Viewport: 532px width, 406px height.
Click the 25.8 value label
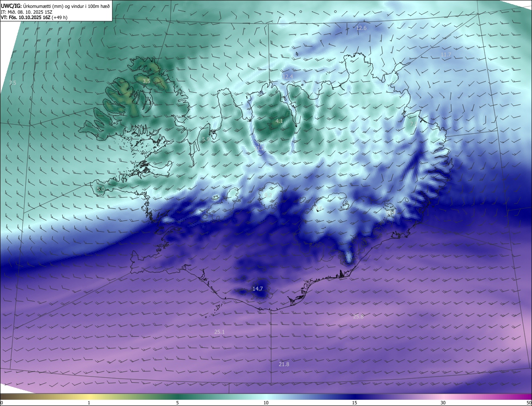point(358,316)
